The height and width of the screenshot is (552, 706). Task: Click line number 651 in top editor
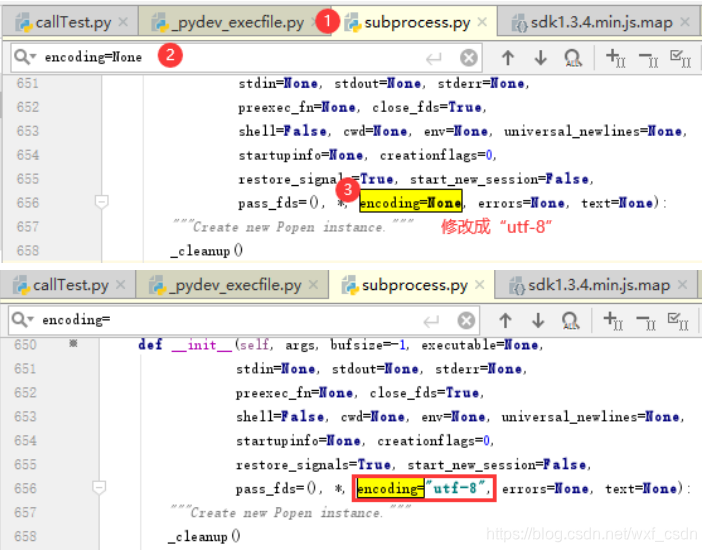[x=27, y=83]
